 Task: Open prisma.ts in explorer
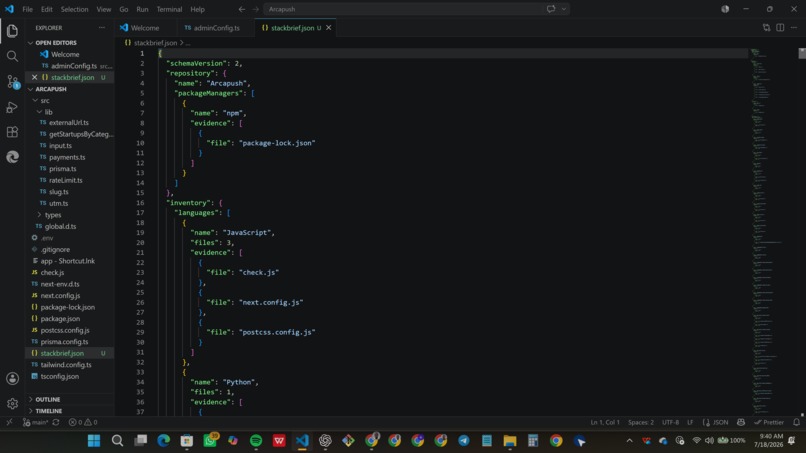coord(62,169)
